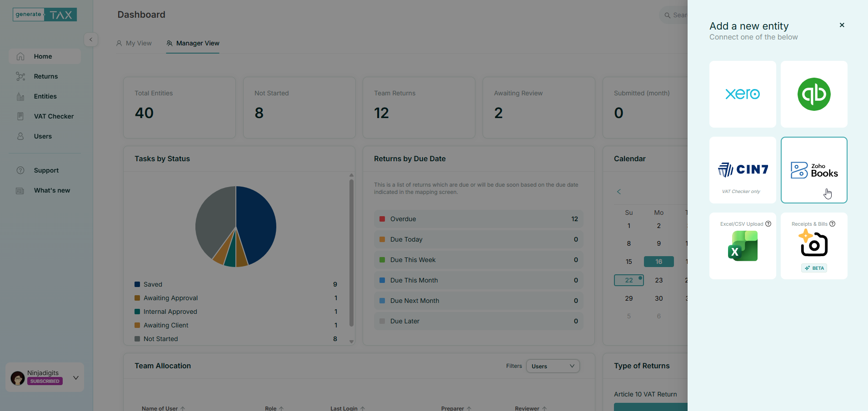Close the Add a new entity panel

[842, 25]
